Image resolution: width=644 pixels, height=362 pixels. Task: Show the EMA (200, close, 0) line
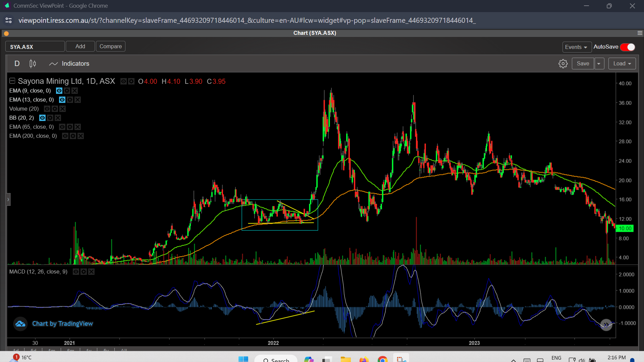coord(65,136)
